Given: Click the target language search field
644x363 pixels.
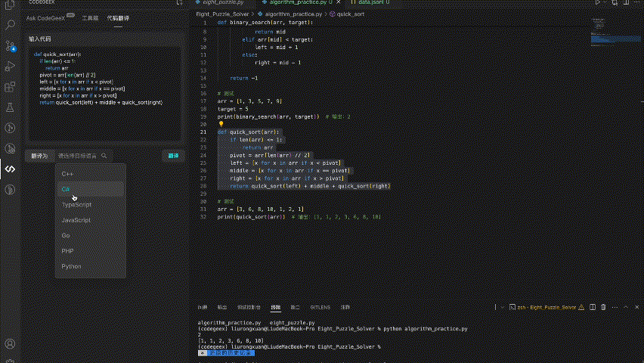Looking at the screenshot, I should tap(79, 156).
